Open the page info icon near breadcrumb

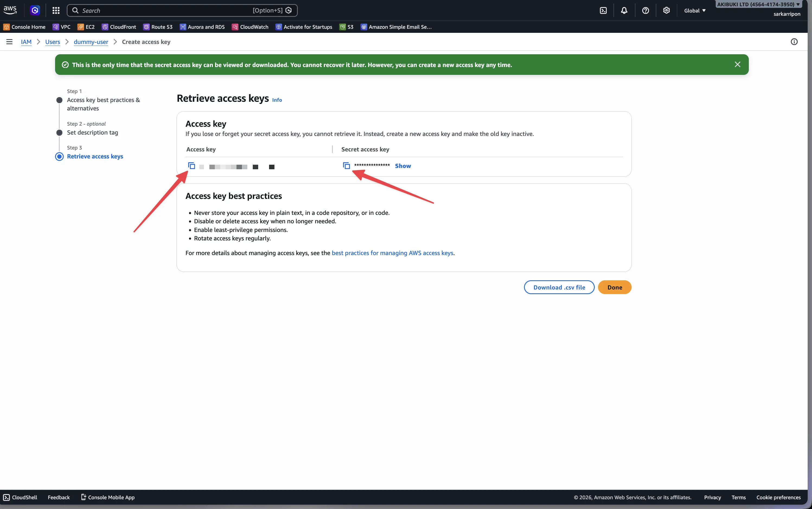[x=794, y=42]
